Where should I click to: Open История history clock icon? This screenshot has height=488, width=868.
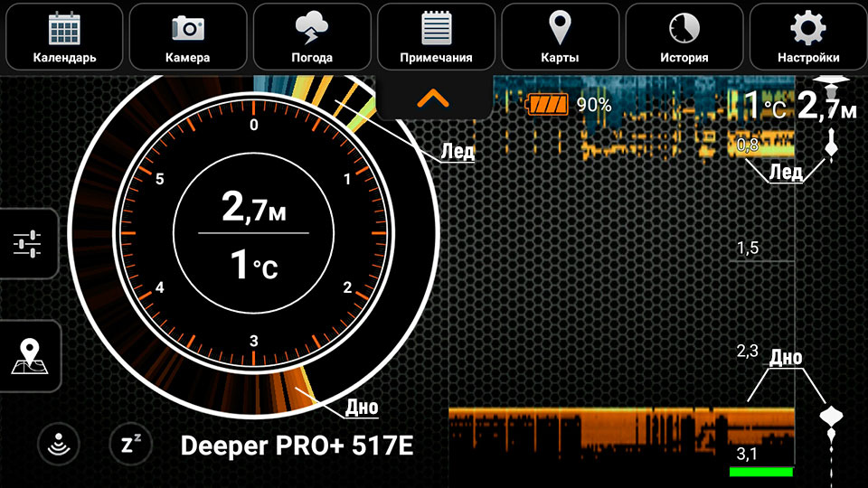point(684,36)
